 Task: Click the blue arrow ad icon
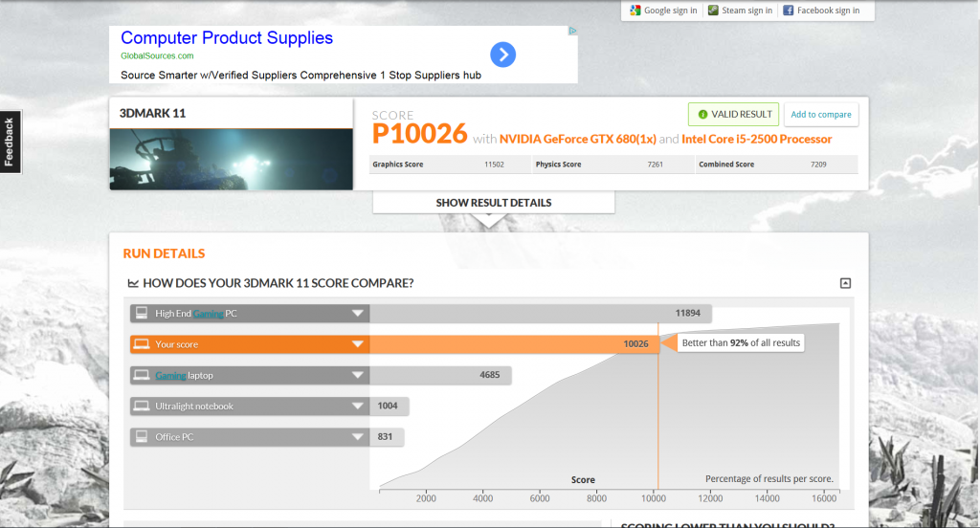tap(503, 55)
